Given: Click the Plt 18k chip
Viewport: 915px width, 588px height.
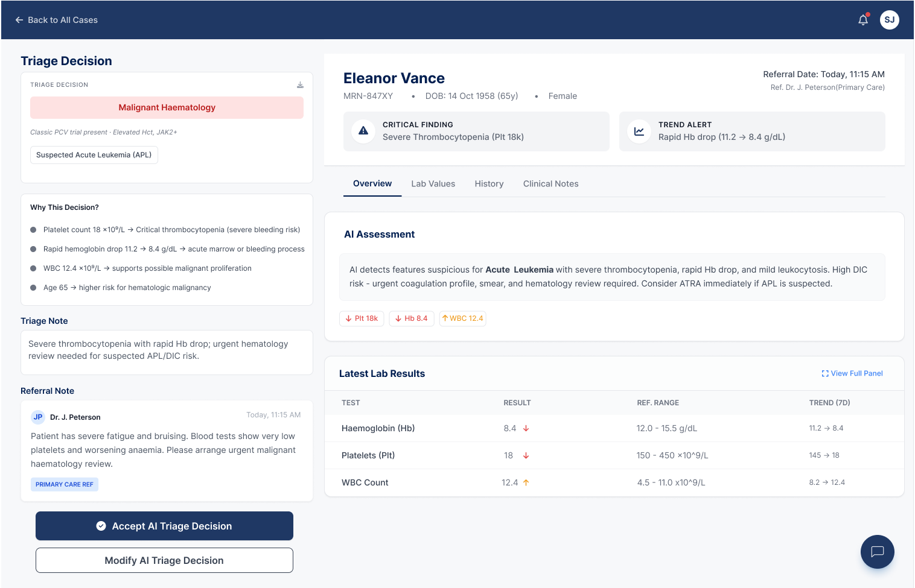Looking at the screenshot, I should (362, 318).
